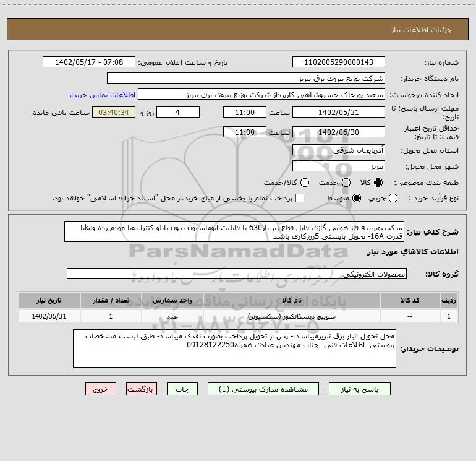Click the واحد شمارش column header
Image resolution: width=476 pixels, height=461 pixels.
172,300
